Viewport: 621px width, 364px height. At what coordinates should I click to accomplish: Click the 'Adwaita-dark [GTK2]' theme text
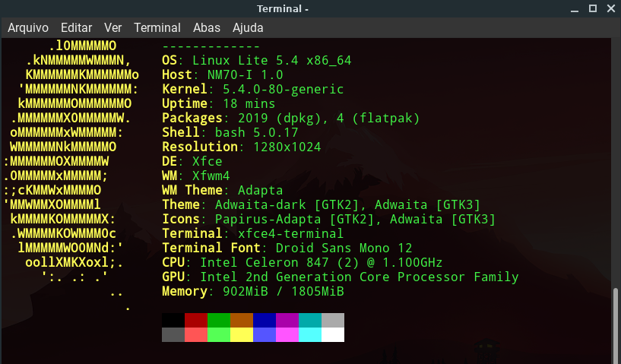(x=287, y=204)
